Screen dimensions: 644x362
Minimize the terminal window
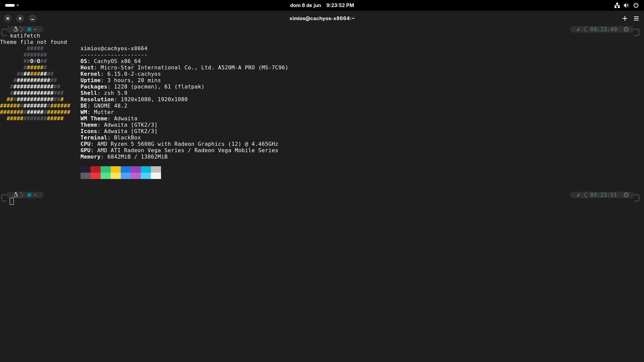coord(33,18)
